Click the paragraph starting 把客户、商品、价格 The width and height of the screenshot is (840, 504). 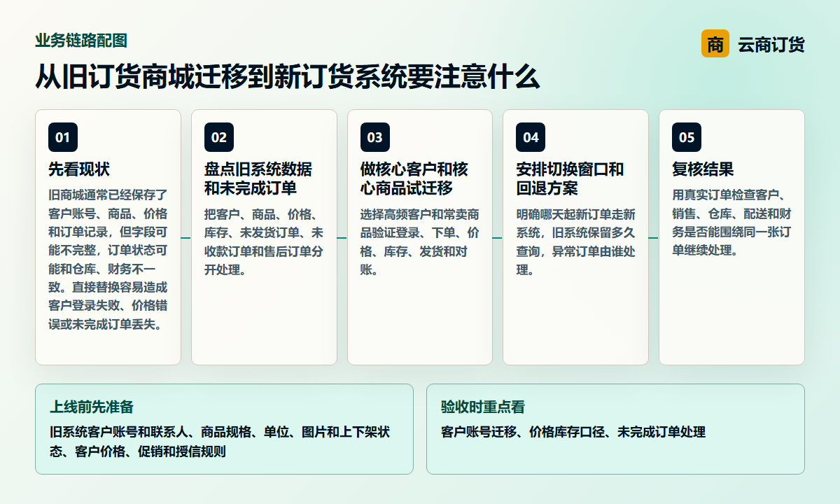click(264, 242)
